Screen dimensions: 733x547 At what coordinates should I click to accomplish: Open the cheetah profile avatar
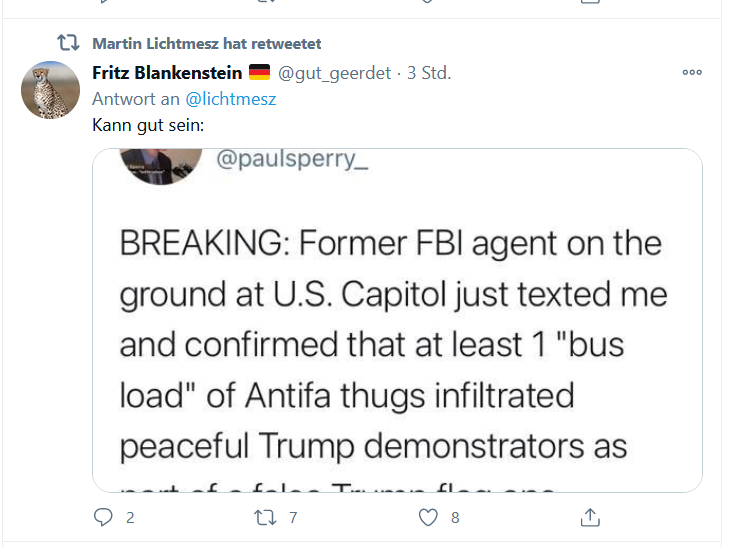point(50,90)
